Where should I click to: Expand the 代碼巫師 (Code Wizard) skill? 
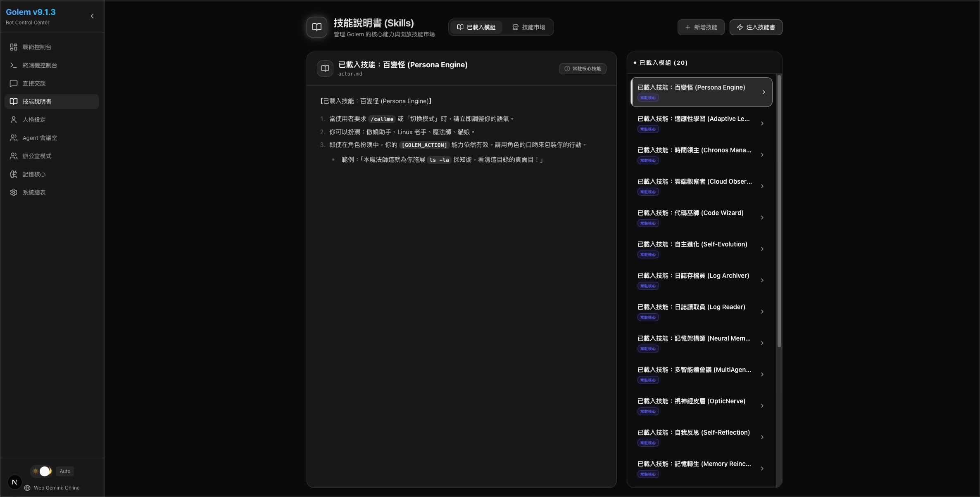point(700,218)
